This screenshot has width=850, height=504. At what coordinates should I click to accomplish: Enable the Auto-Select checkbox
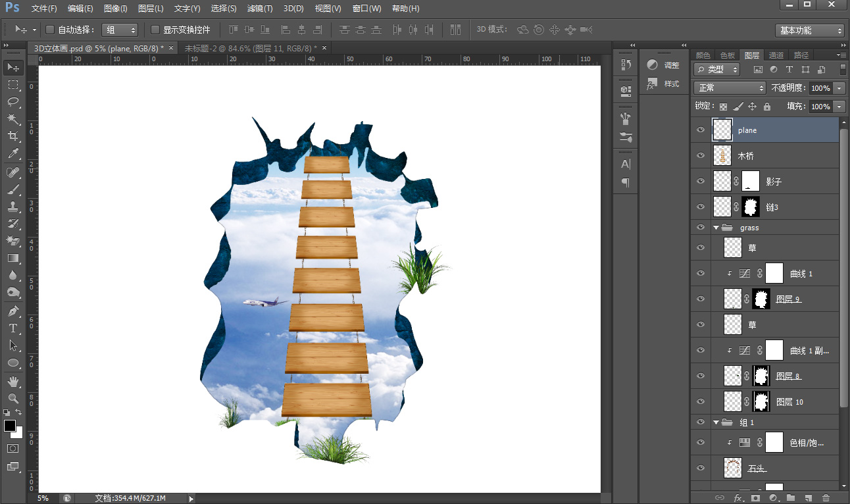pyautogui.click(x=50, y=30)
